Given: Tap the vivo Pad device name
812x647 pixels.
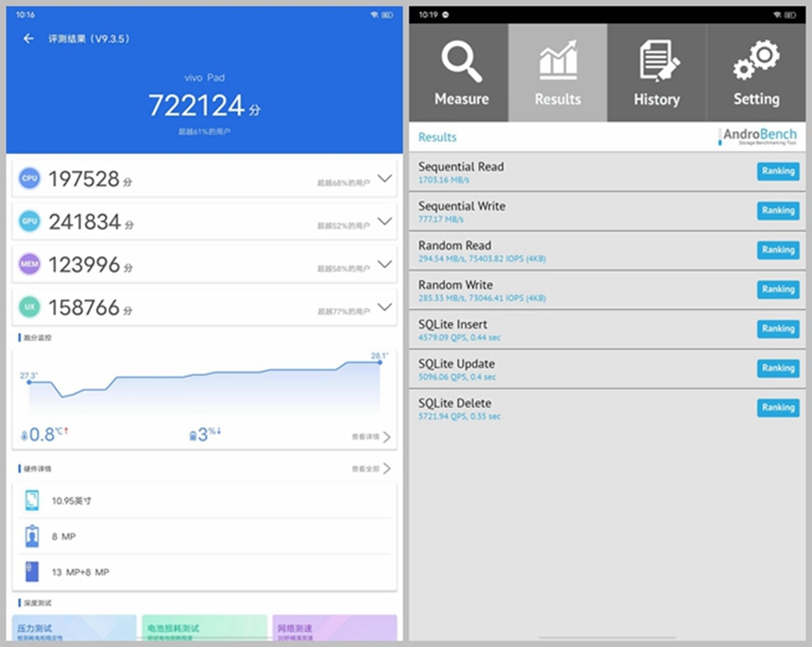Looking at the screenshot, I should [x=205, y=78].
